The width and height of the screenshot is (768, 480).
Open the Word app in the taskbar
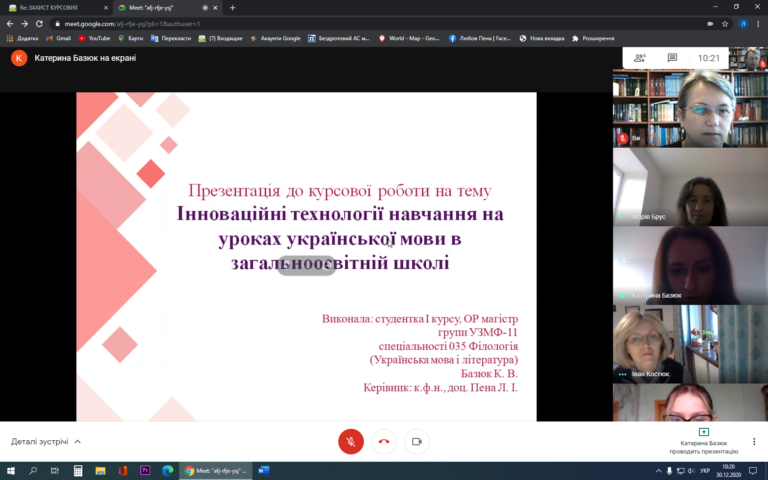[264, 471]
